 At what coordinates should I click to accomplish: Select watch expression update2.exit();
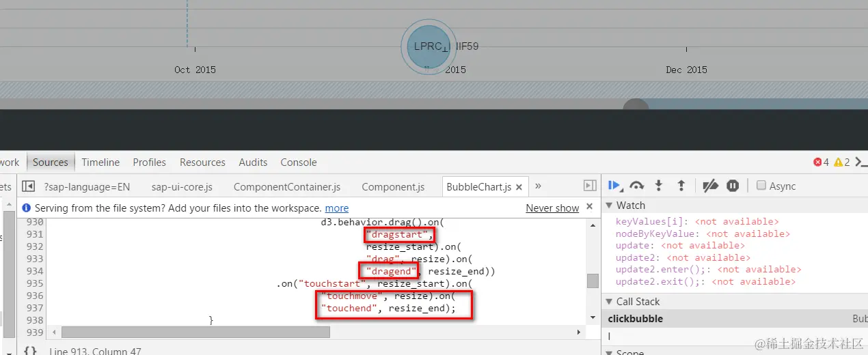coord(705,281)
